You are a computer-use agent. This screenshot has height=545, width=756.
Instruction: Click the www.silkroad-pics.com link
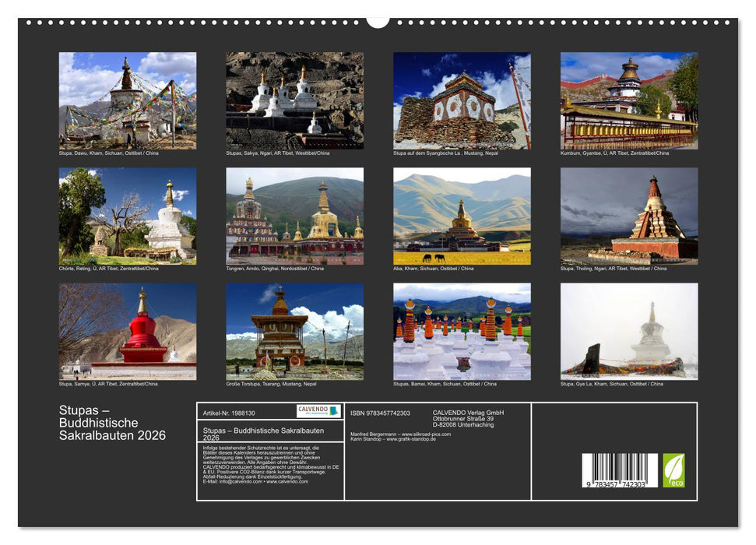point(427,434)
